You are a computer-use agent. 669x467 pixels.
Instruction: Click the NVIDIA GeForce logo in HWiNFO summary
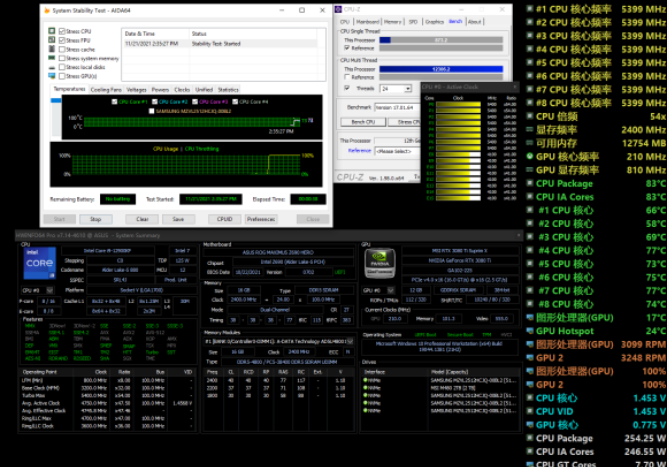click(x=380, y=264)
